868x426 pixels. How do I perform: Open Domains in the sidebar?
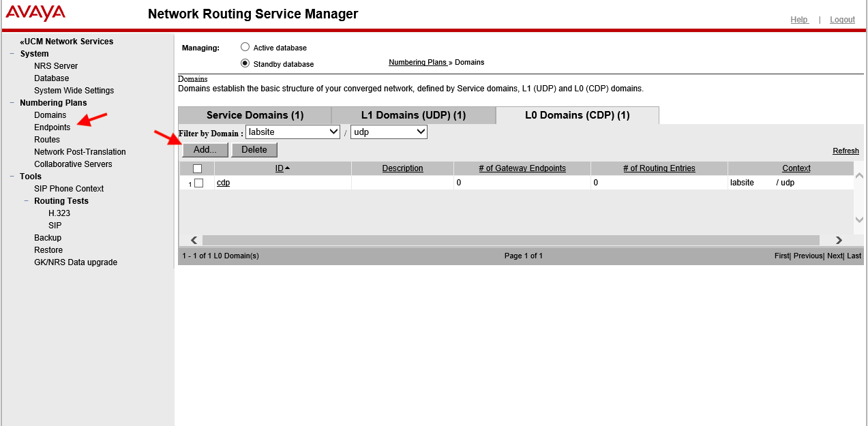(x=50, y=115)
